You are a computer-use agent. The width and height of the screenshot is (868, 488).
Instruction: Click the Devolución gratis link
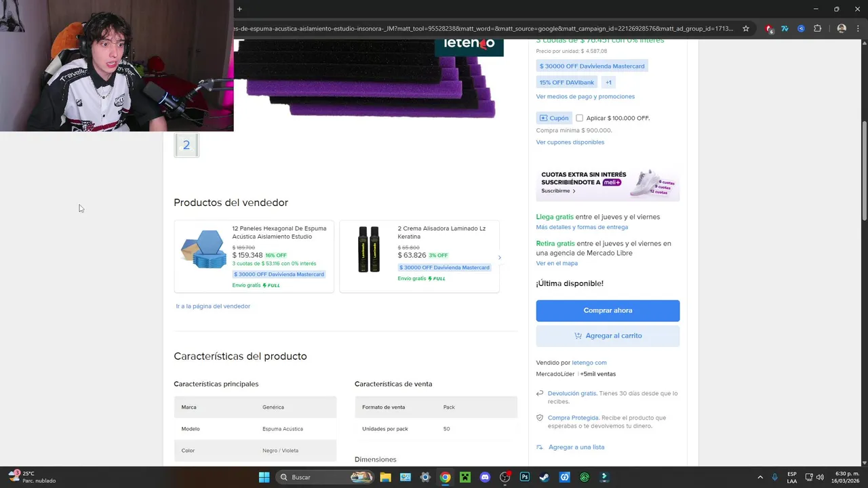[572, 393]
